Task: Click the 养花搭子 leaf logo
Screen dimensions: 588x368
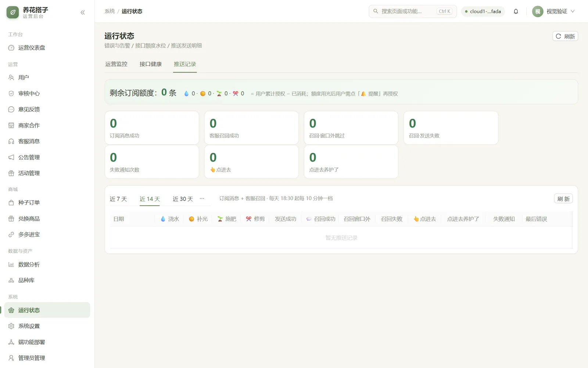Action: [x=13, y=13]
